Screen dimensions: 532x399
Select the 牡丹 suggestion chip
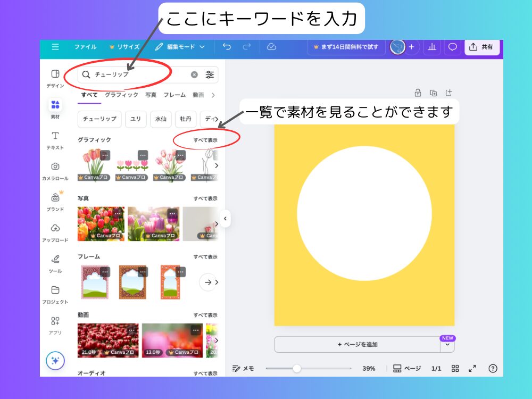186,119
